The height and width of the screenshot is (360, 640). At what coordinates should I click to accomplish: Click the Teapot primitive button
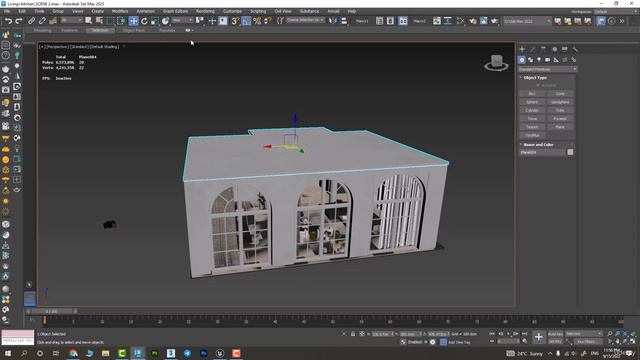tap(532, 127)
